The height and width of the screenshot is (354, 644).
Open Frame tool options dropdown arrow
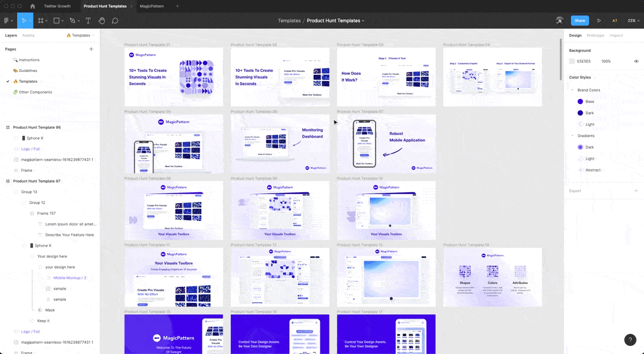click(x=47, y=21)
